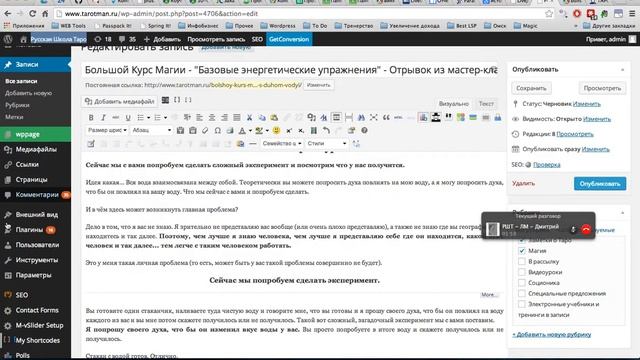
Task: Switch to Текст editor tab
Action: (x=486, y=104)
